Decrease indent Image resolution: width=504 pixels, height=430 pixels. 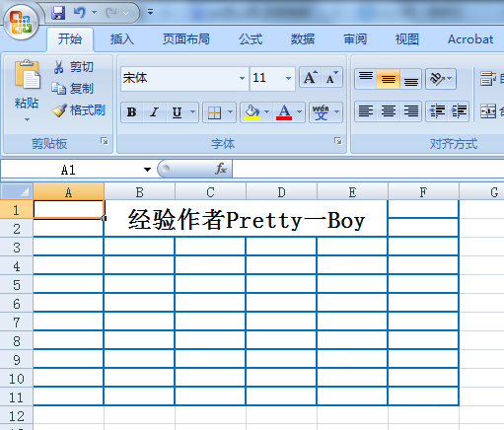437,111
